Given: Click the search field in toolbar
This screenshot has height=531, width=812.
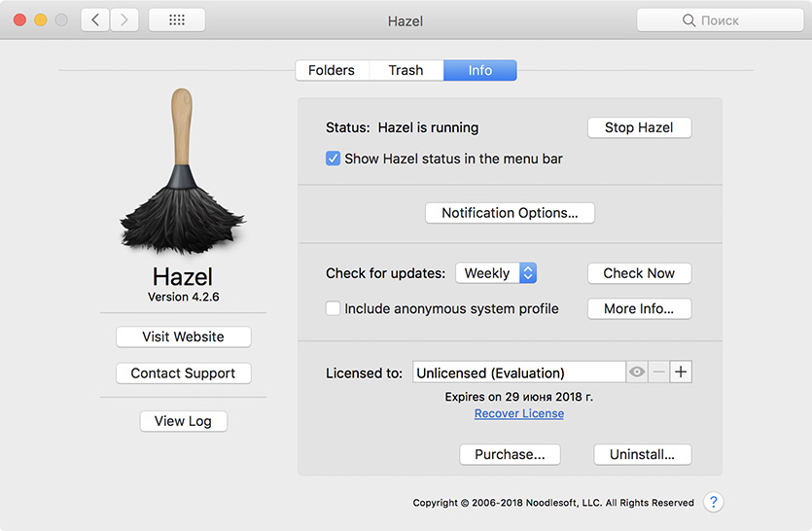Looking at the screenshot, I should pos(720,19).
